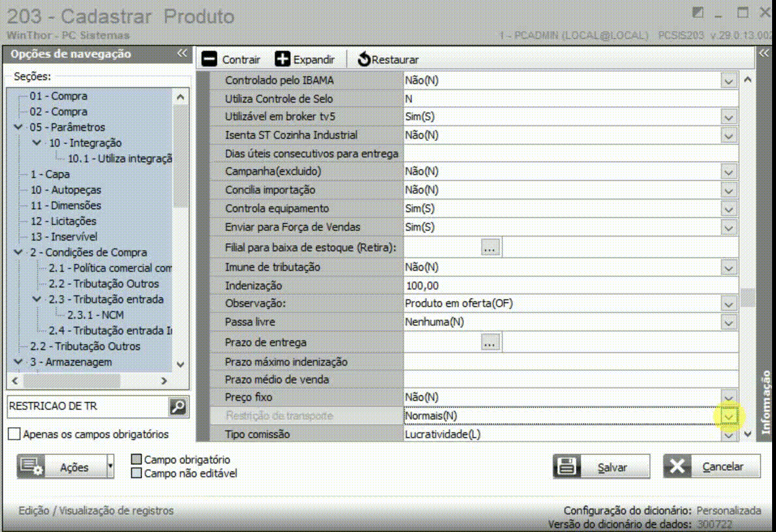
Task: Open lookup ellipsis for Prazo de entrega
Action: [490, 342]
